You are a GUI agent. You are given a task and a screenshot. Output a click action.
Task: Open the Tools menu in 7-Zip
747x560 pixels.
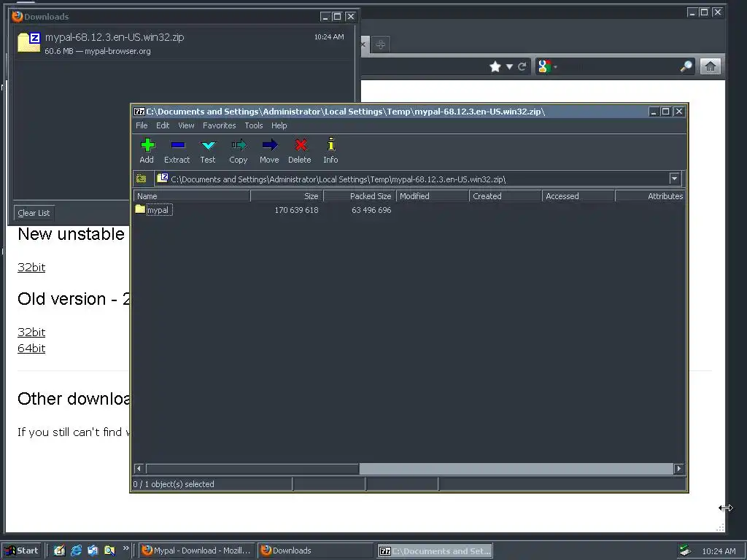click(x=253, y=125)
